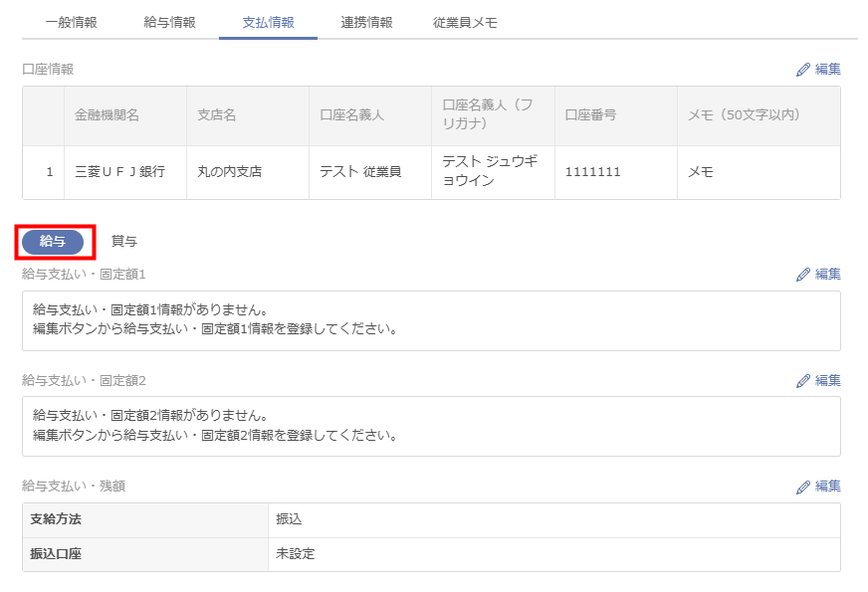Open the 従業員メモ tab
Viewport: 868px width, 592px height.
point(465,22)
